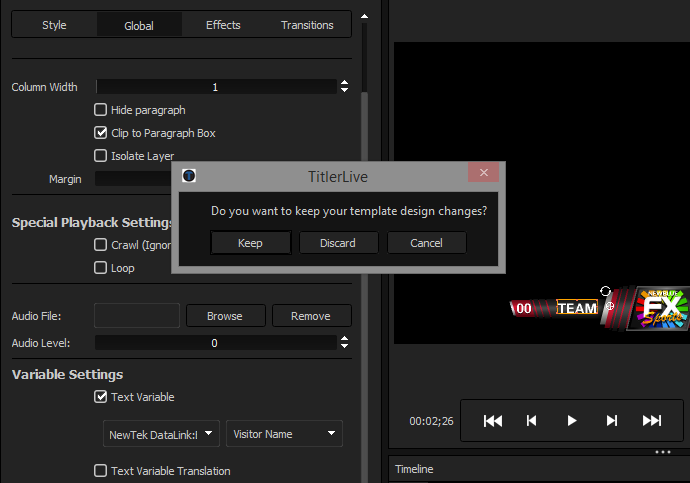Click the Column Width slider field
Image resolution: width=690 pixels, height=483 pixels.
[x=215, y=87]
